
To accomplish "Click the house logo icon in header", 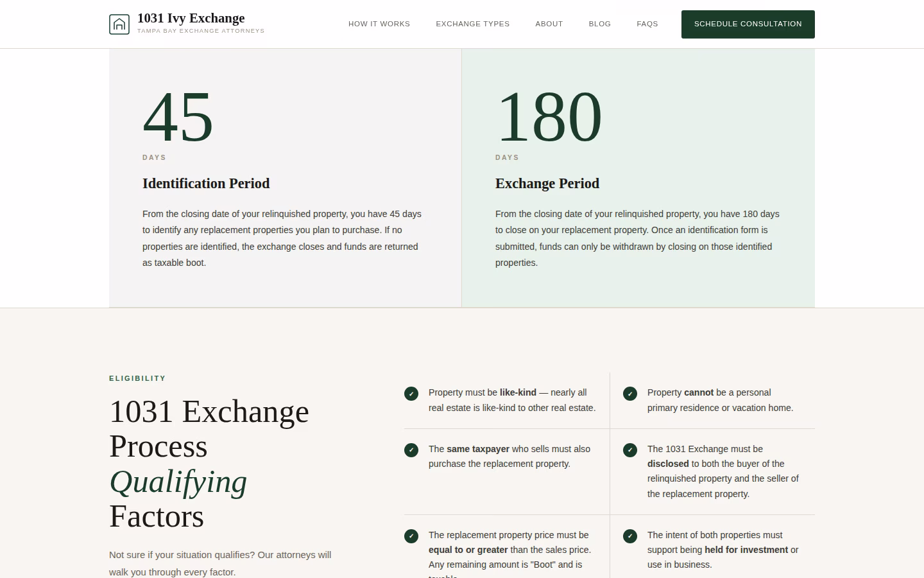I will click(x=119, y=24).
